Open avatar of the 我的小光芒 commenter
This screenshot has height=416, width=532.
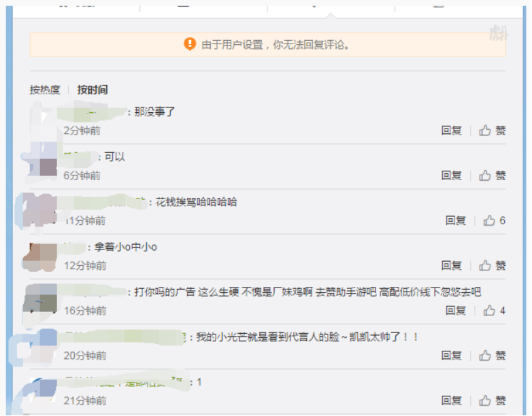tap(44, 343)
